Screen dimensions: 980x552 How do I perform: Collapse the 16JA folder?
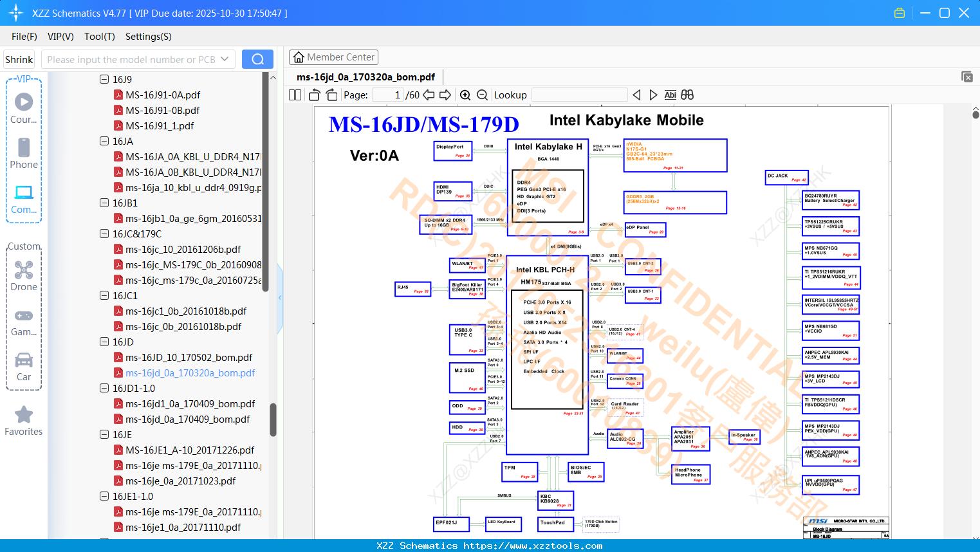tap(104, 141)
